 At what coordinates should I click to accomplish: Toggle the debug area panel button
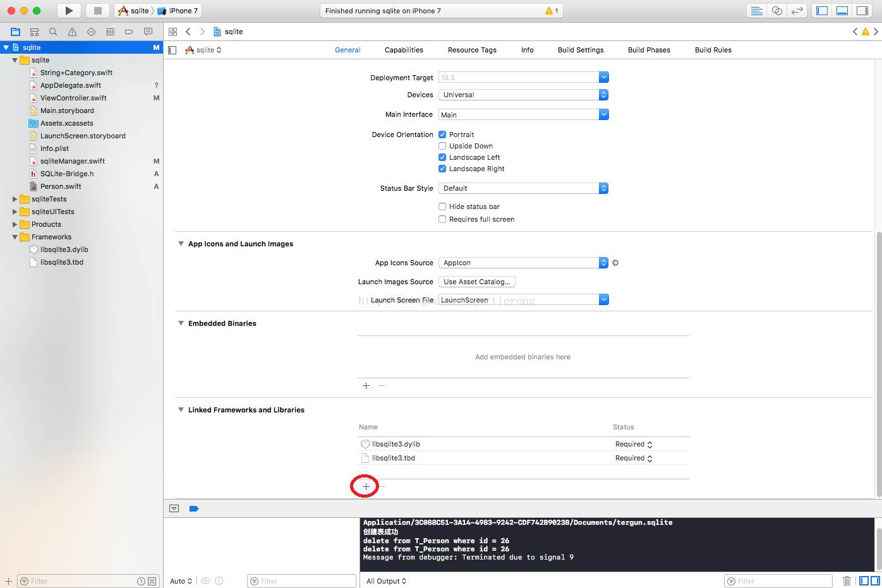click(842, 11)
